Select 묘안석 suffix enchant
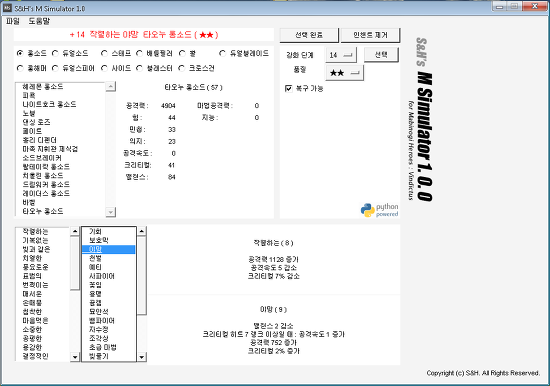550x386 pixels. [x=99, y=311]
